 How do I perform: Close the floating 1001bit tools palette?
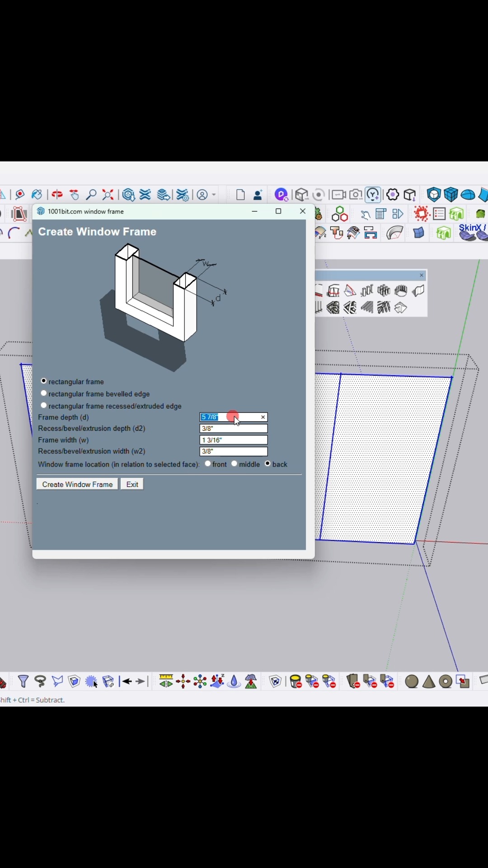point(422,275)
